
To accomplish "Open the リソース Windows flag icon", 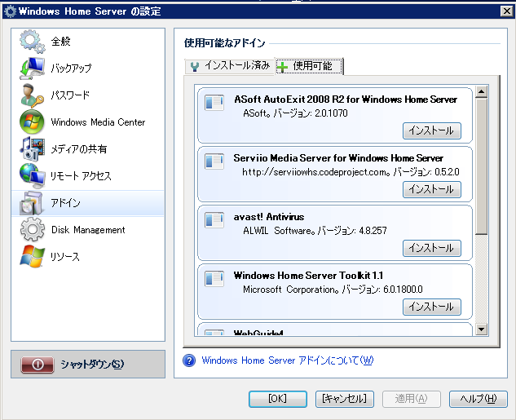I will [32, 257].
